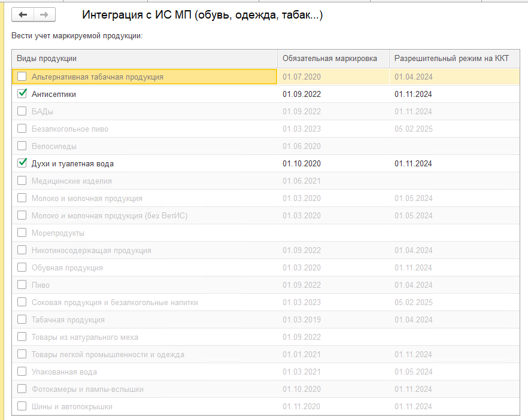Tick the Шины и автопокрышки checkbox
Viewport: 528px width, 420px height.
(22, 406)
